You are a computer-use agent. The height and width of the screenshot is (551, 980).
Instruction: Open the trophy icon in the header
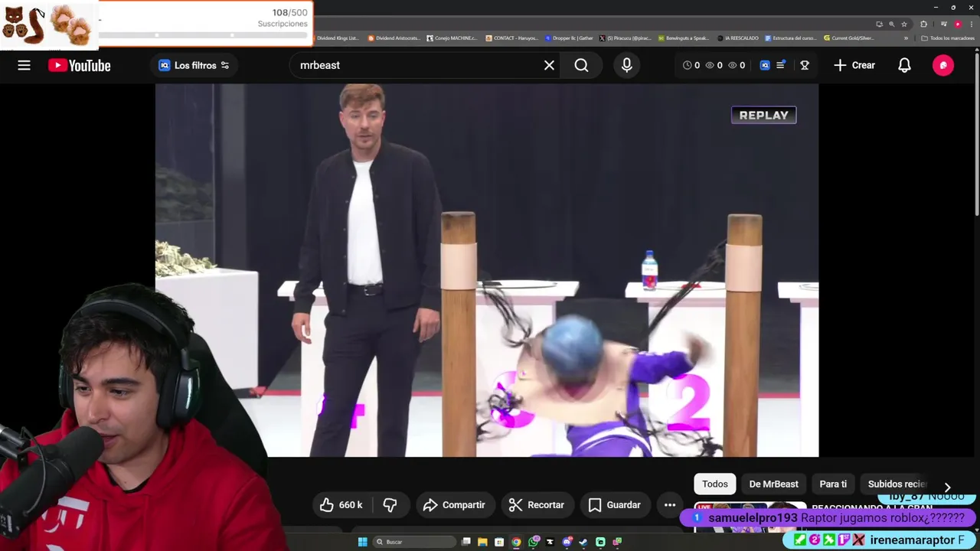805,65
